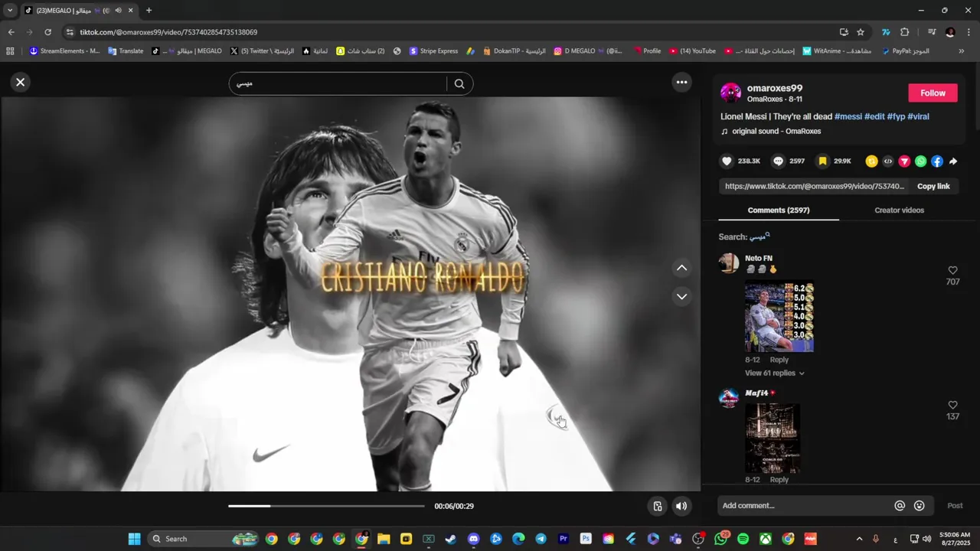The height and width of the screenshot is (551, 980).
Task: Open the Chrome apps grid icon
Action: click(10, 51)
